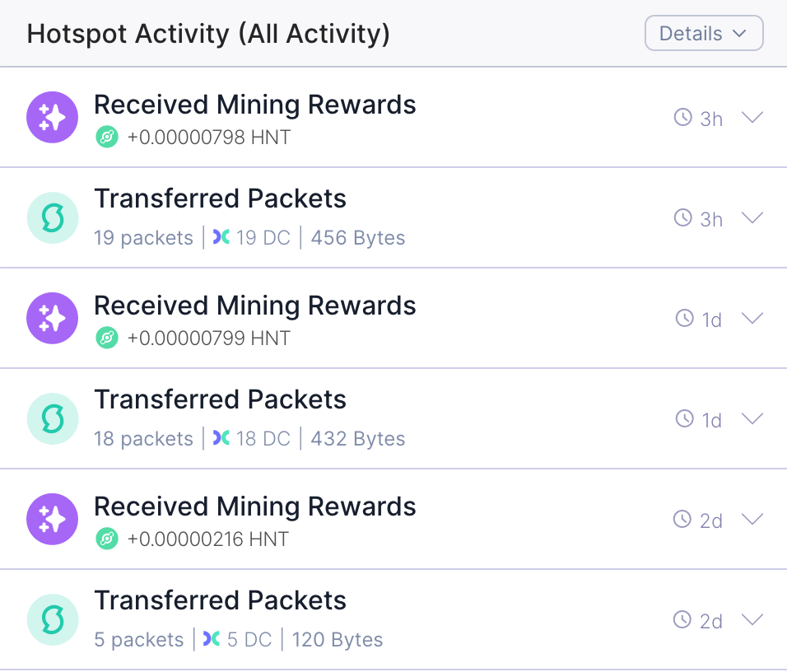Click the clock icon on 3h mining rewards row

(x=682, y=118)
